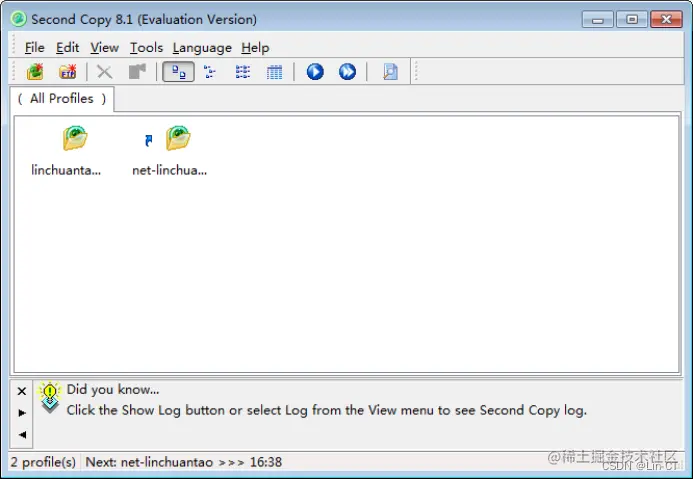Click the lightbulb tip icon
693x480 pixels.
[50, 396]
